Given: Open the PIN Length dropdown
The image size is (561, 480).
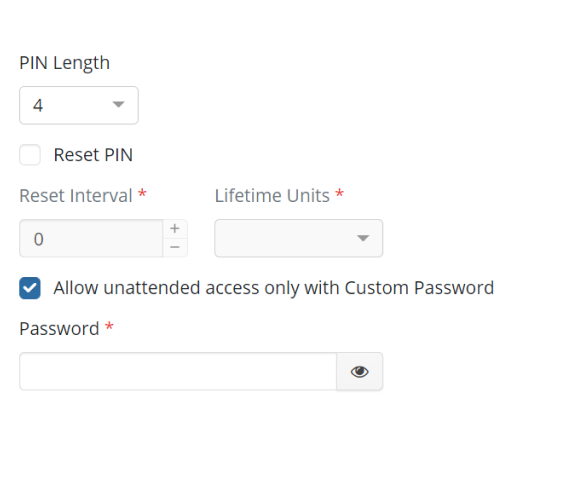Looking at the screenshot, I should pos(79,105).
